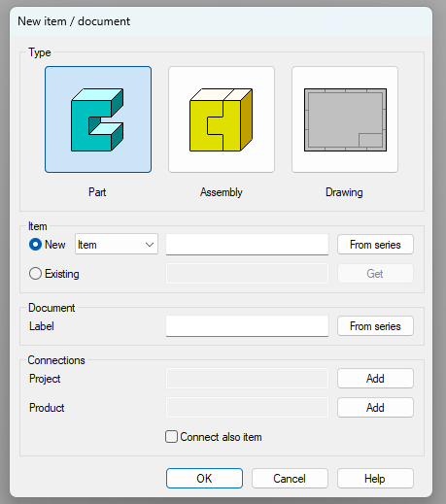Screen dimensions: 446x504
Task: Add a Product connection
Action: (x=375, y=407)
